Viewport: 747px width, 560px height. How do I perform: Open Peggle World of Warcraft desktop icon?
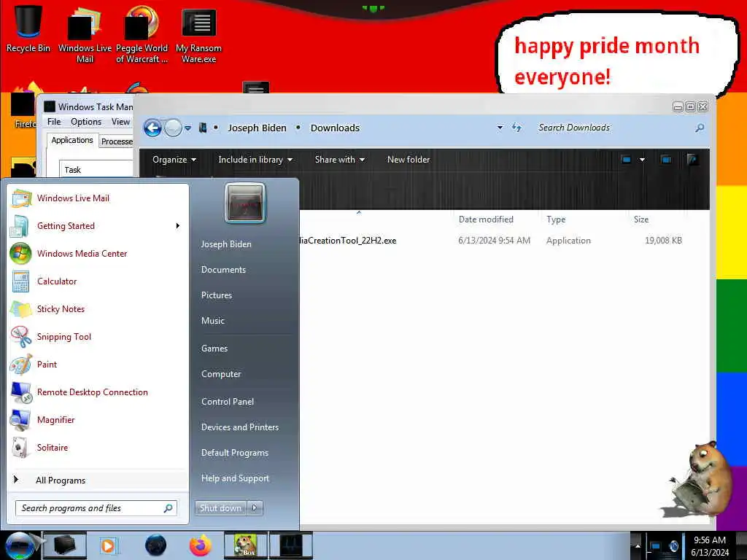coord(142,34)
